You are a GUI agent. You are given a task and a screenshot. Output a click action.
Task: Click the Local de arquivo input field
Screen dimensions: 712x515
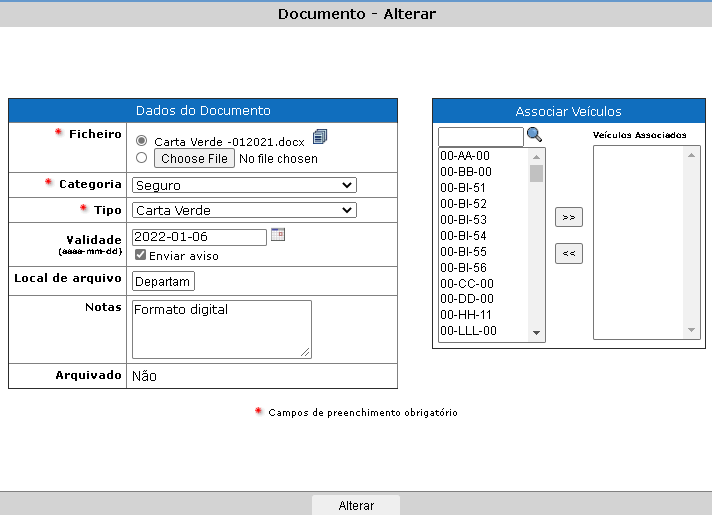tap(163, 282)
